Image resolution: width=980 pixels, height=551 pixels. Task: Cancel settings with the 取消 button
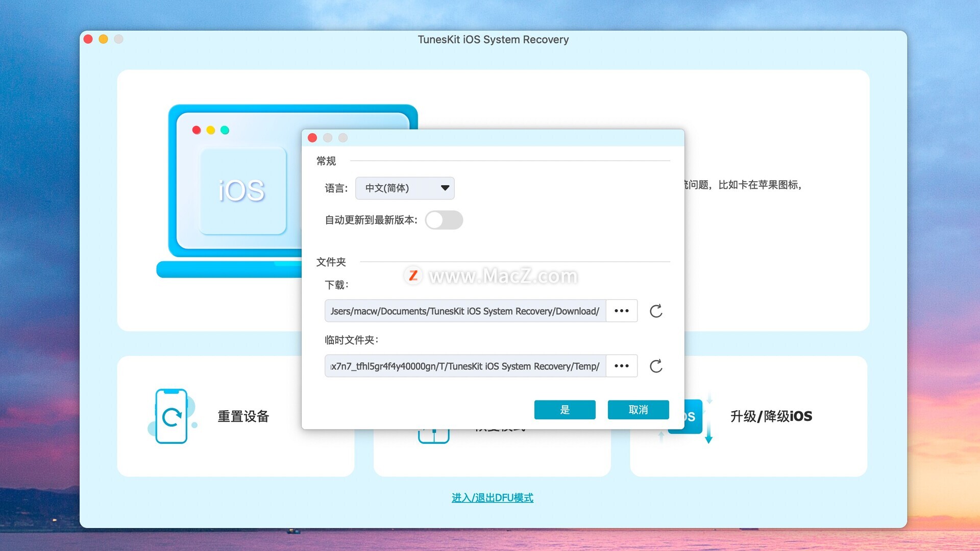tap(638, 410)
